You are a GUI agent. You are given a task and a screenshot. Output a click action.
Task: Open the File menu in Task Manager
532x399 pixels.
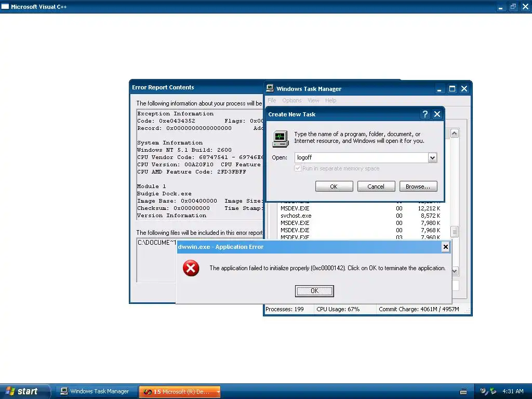(x=272, y=100)
